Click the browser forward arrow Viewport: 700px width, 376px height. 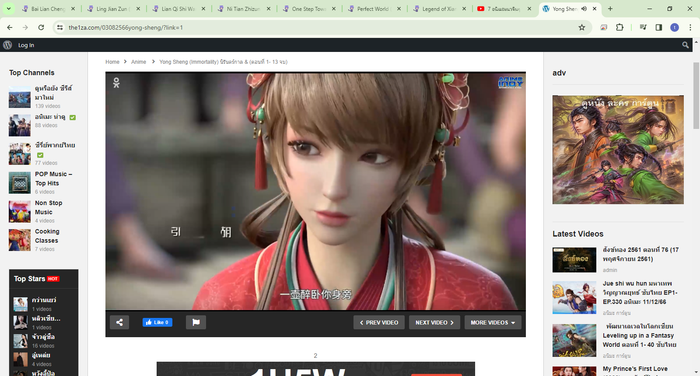click(x=25, y=27)
